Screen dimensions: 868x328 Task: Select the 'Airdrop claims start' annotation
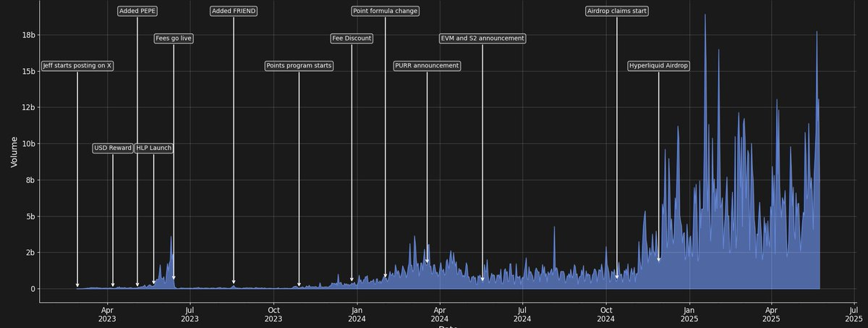click(617, 11)
